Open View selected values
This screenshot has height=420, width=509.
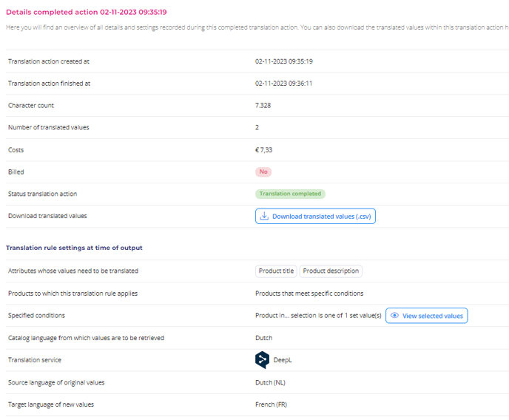[427, 316]
